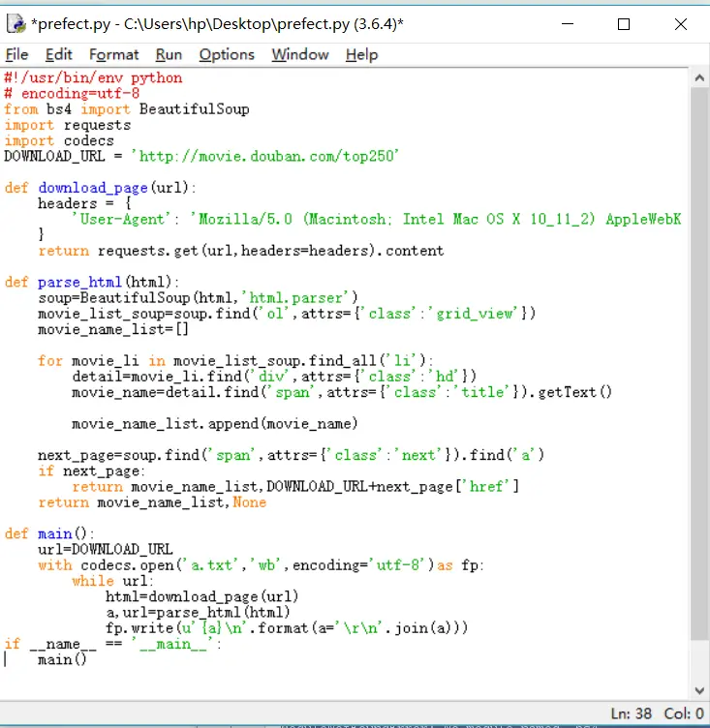Click the 'detail=movie_li.find' line
The image size is (710, 728).
point(274,377)
